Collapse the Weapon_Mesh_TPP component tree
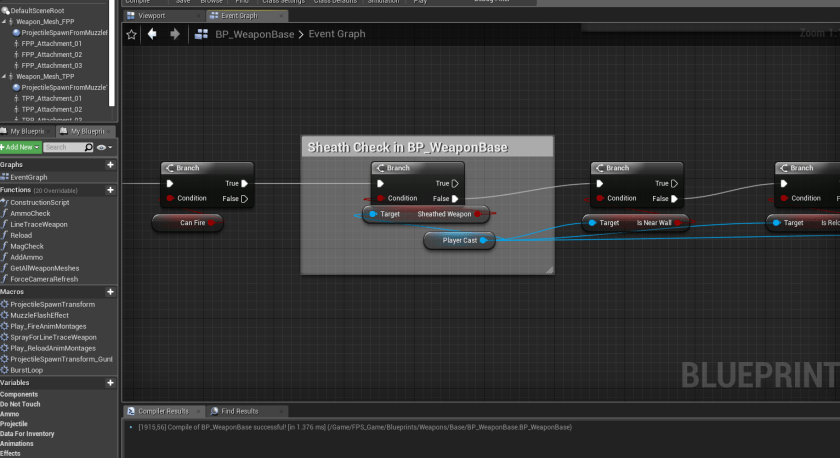Screen dimensions: 840x458 point(5,76)
